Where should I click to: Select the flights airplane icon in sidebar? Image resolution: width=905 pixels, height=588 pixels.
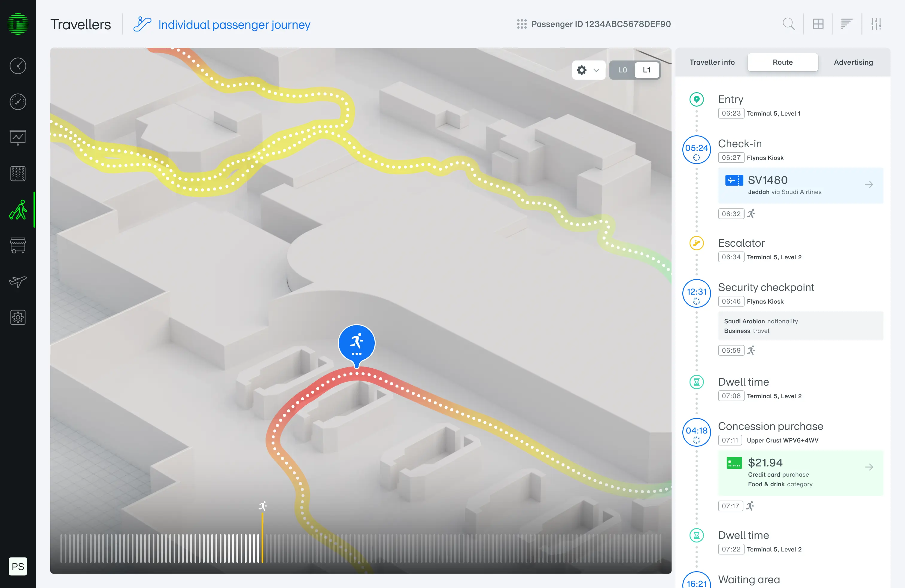click(17, 282)
